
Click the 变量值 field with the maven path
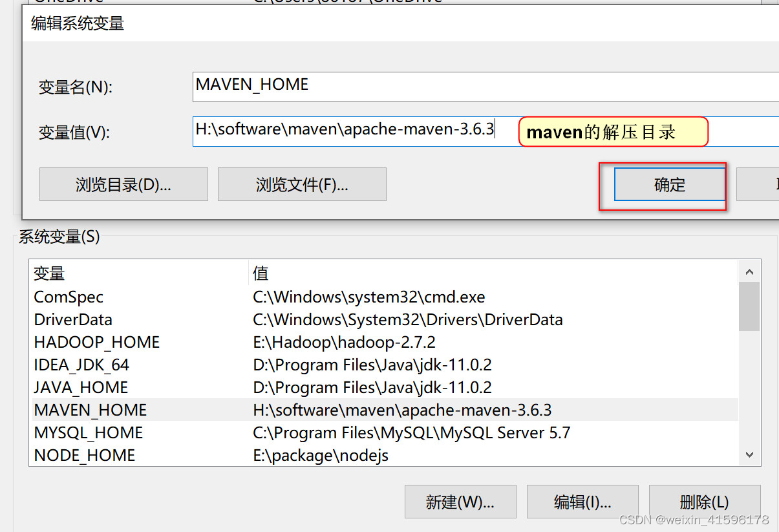[x=486, y=131]
